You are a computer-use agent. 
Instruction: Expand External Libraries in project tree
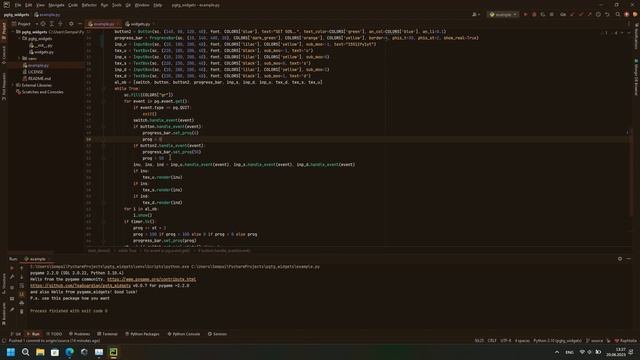point(13,85)
